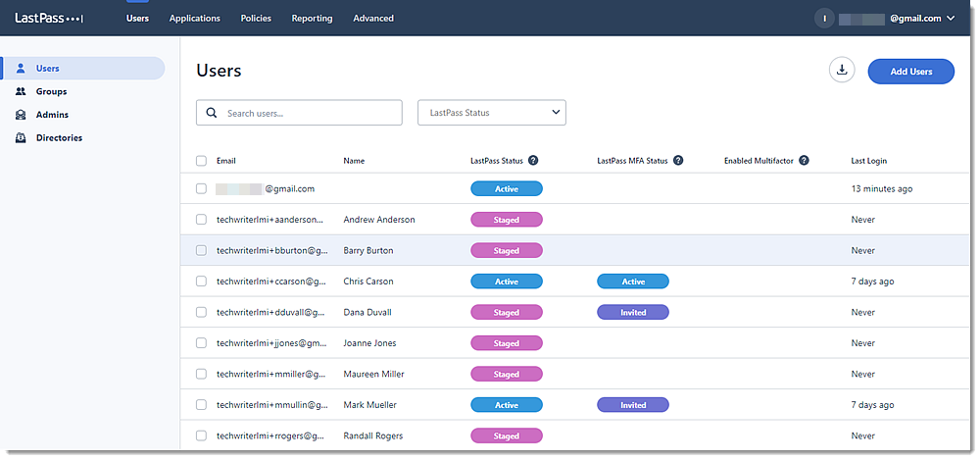Click Active status badge for Chris Carson

507,282
